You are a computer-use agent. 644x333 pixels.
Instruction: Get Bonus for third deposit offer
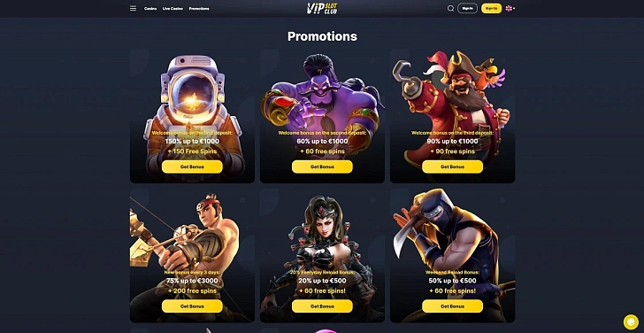coord(452,166)
